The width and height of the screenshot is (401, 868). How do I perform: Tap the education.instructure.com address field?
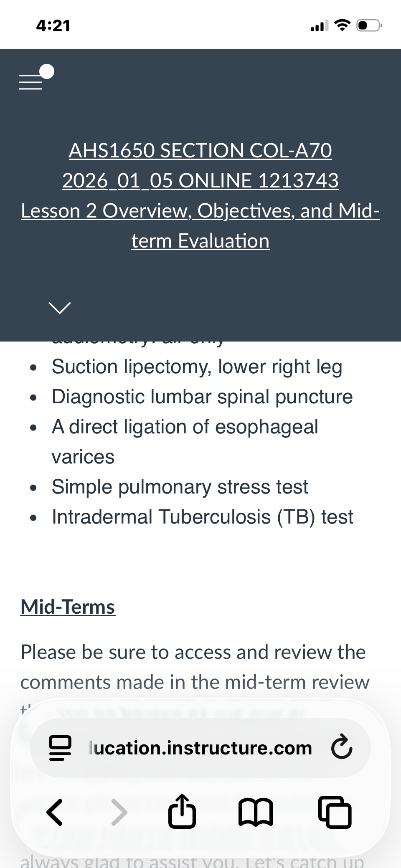(x=200, y=748)
